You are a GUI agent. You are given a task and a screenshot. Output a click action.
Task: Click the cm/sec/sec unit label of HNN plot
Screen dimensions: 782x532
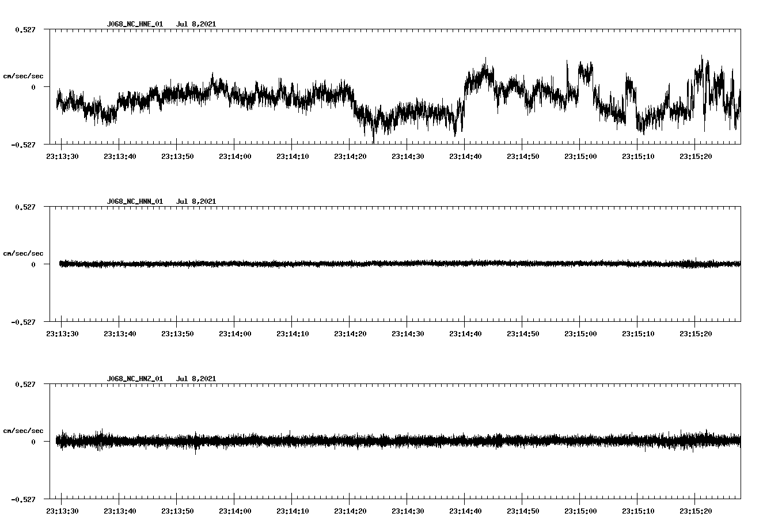23,253
